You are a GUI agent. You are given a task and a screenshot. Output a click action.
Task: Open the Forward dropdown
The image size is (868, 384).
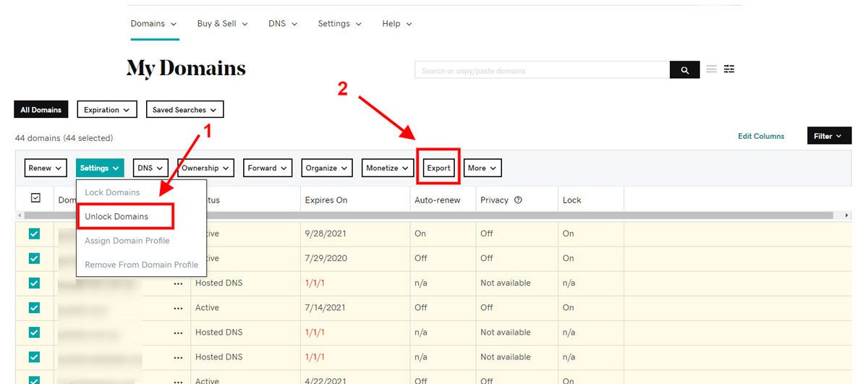pyautogui.click(x=268, y=168)
